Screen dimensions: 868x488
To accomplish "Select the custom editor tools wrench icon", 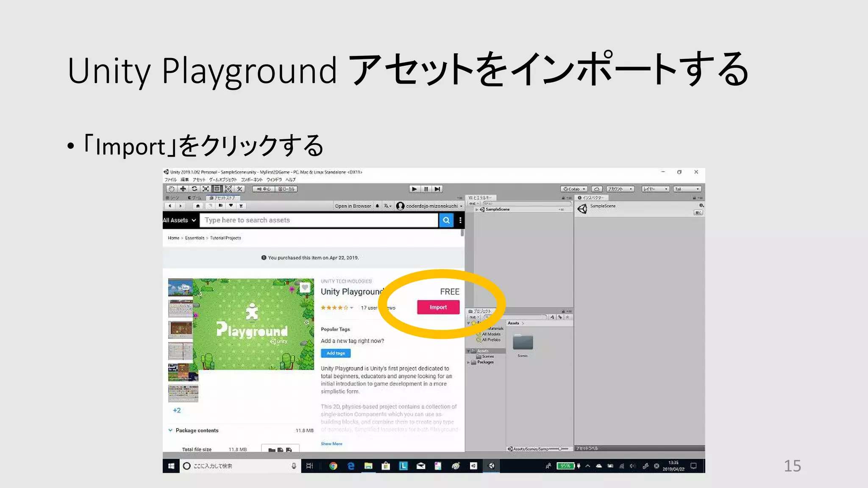I will point(239,189).
